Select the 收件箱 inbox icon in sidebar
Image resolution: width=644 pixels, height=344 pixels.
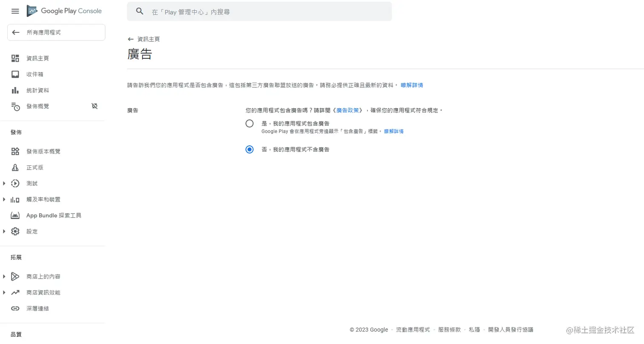tap(15, 74)
